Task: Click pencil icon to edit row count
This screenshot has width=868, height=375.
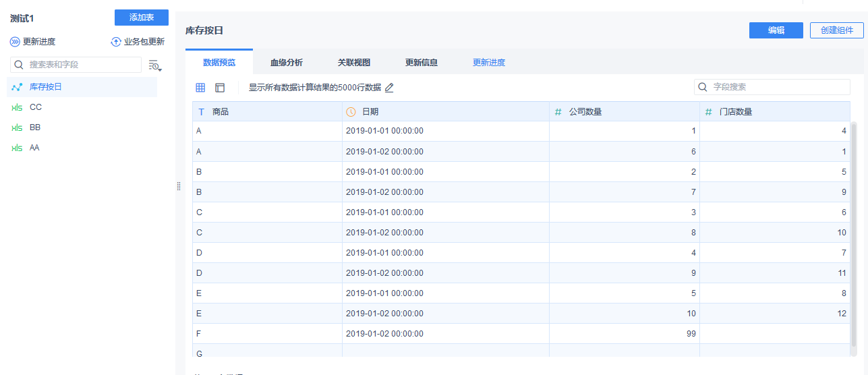Action: (389, 88)
